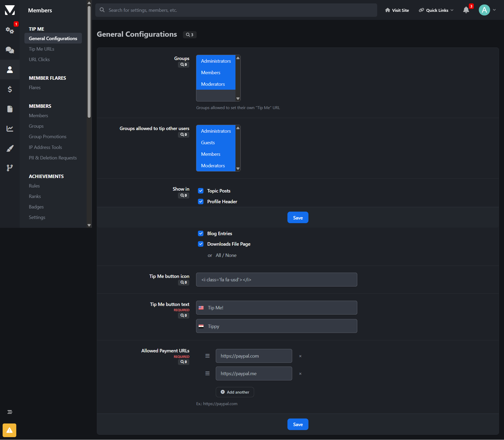The image size is (504, 440).
Task: Expand the account chevron beside avatar
Action: pos(494,10)
